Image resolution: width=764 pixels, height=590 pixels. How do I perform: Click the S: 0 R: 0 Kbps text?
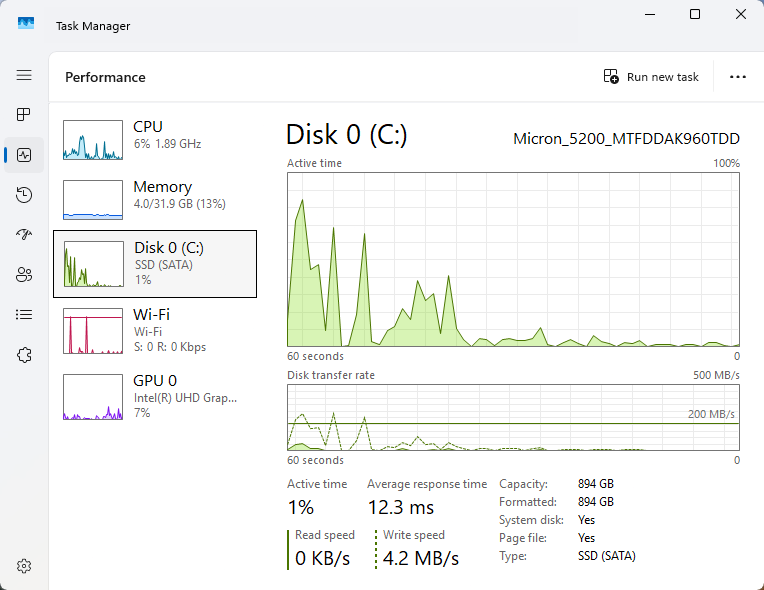[170, 347]
